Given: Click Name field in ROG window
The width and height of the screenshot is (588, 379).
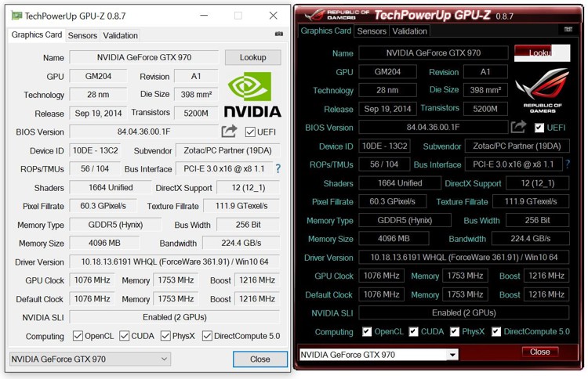Looking at the screenshot, I should pos(434,52).
